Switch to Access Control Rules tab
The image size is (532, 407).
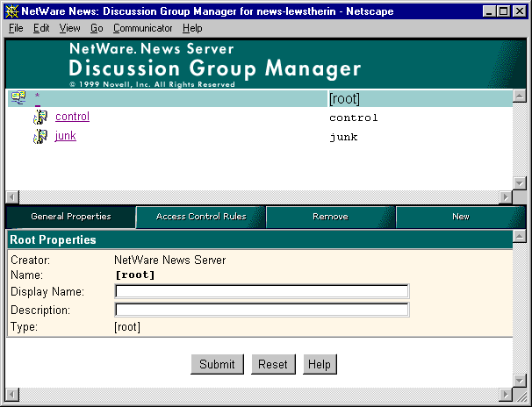point(201,217)
